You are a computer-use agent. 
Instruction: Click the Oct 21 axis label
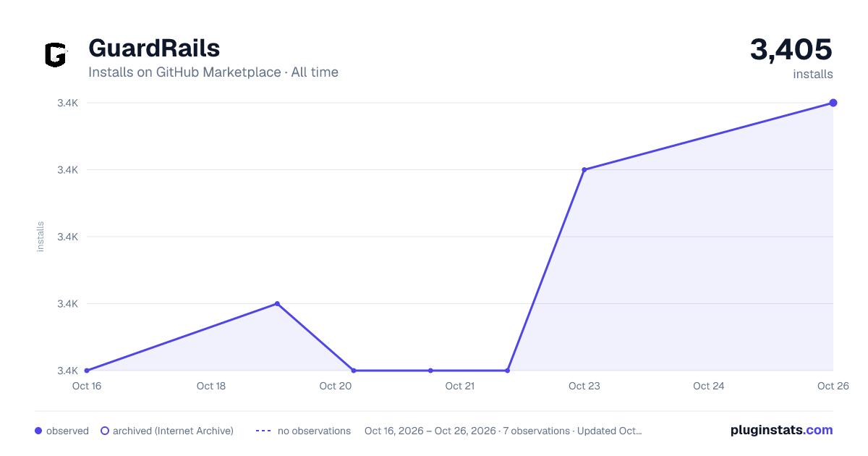pyautogui.click(x=460, y=386)
